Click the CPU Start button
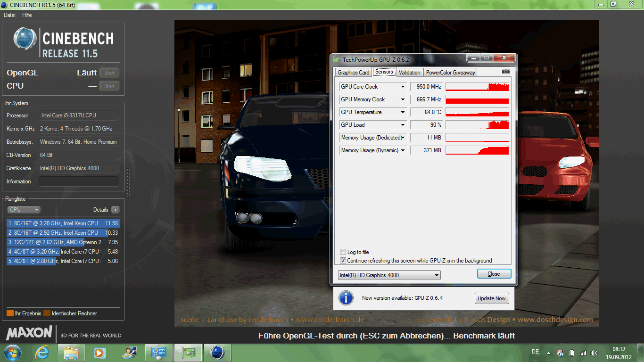 [109, 86]
